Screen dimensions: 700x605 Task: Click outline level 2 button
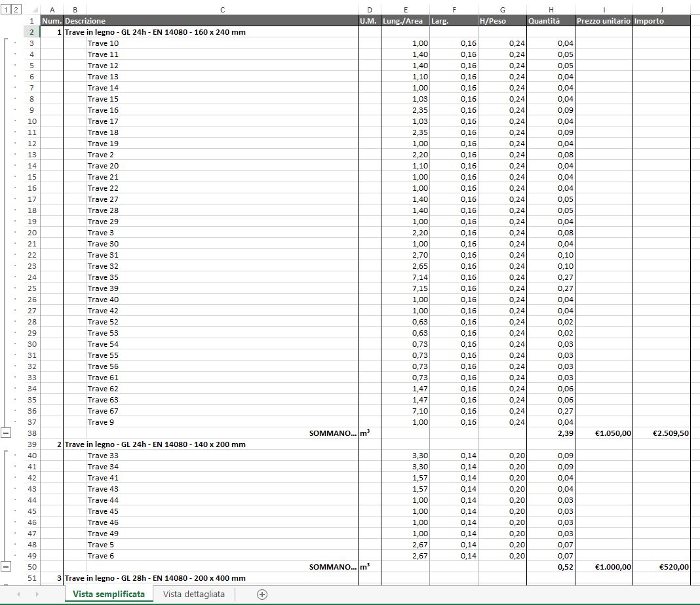(16, 9)
